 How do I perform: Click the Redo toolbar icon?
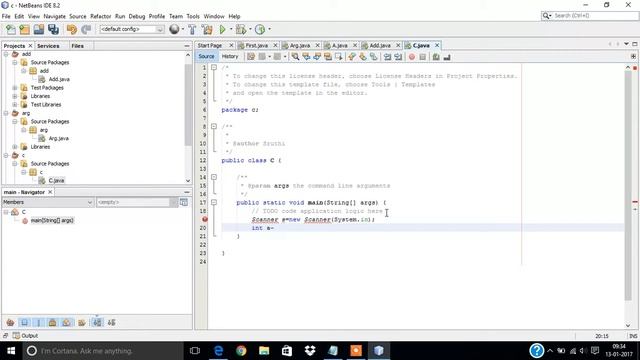click(x=86, y=29)
